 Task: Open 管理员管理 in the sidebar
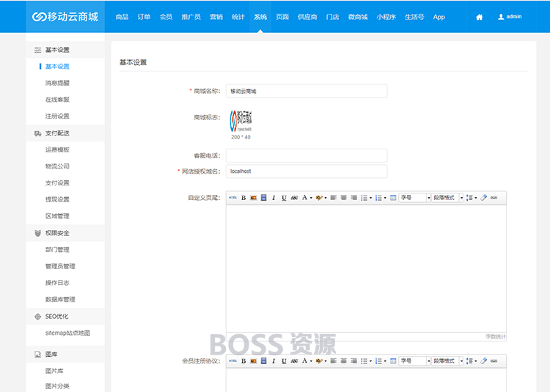click(60, 266)
